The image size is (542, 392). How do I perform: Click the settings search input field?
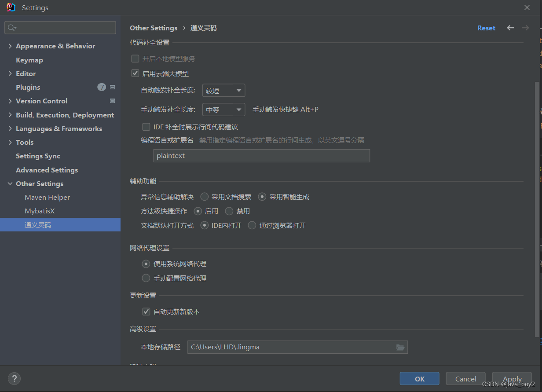pos(60,28)
